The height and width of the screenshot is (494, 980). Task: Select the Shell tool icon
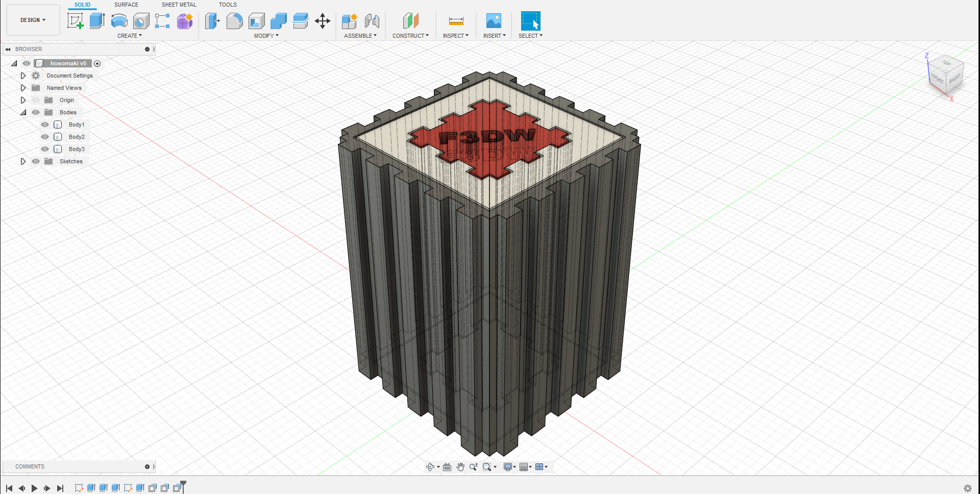(x=256, y=21)
